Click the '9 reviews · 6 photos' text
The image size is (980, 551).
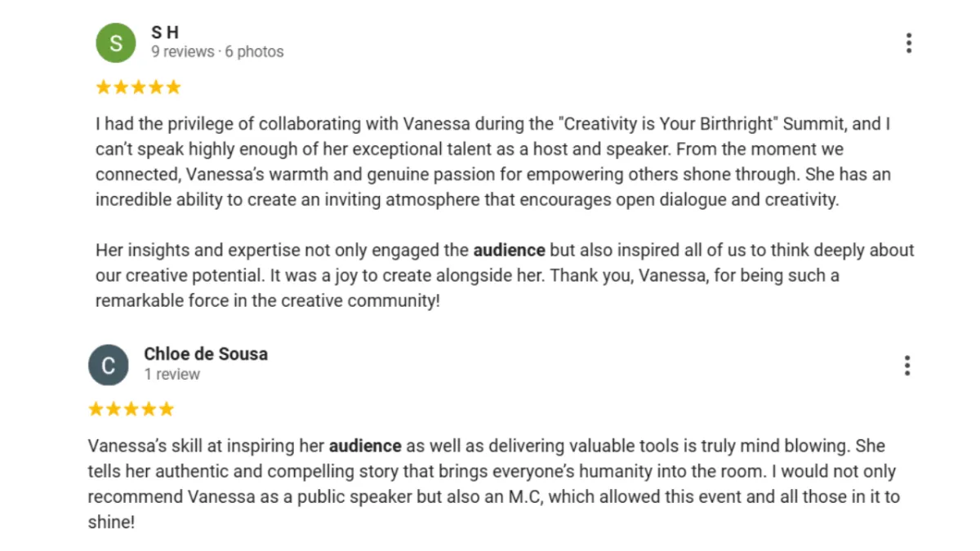(x=217, y=51)
